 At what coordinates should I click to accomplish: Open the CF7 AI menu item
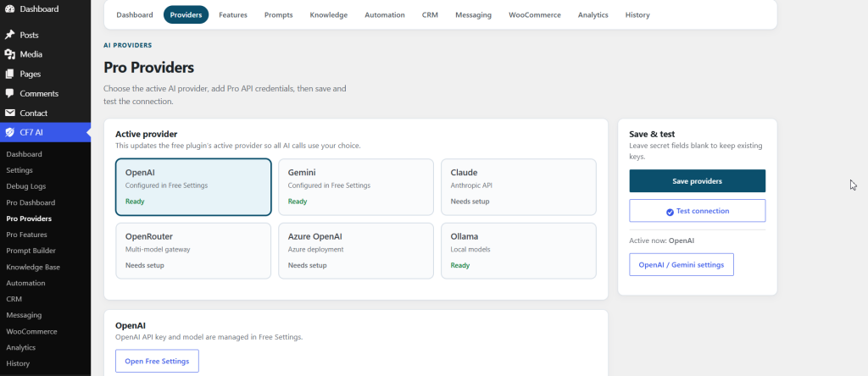pyautogui.click(x=46, y=132)
